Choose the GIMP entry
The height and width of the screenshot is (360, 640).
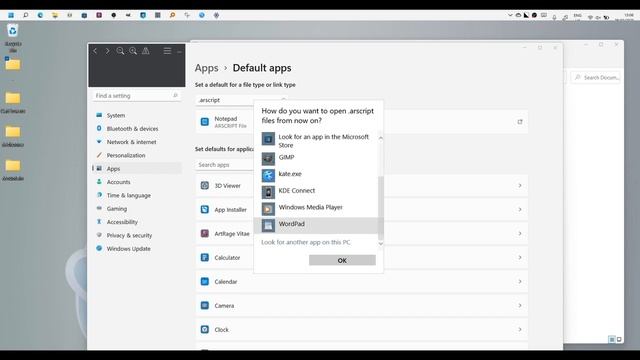pyautogui.click(x=316, y=158)
